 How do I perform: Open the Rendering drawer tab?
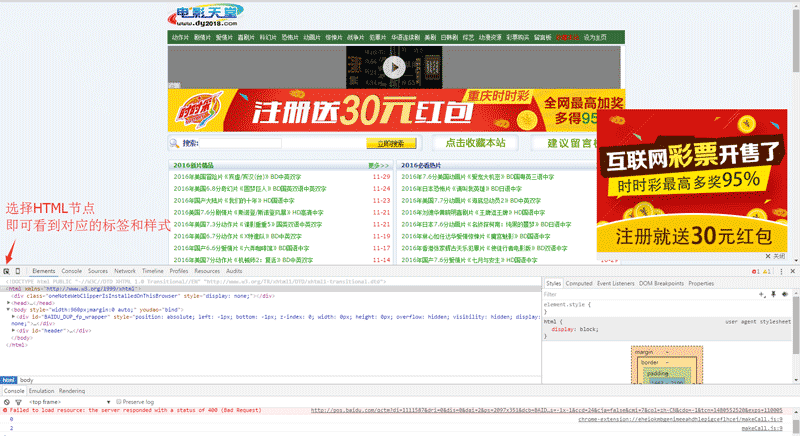[x=71, y=391]
